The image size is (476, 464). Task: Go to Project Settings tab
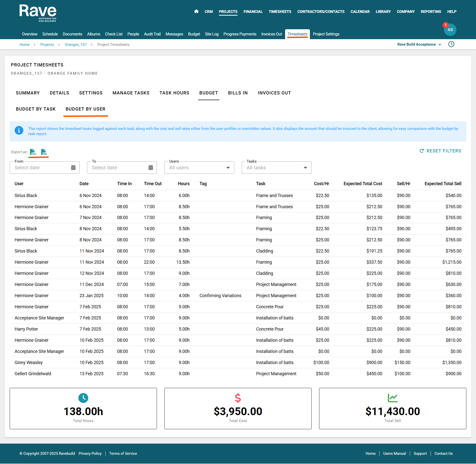pyautogui.click(x=326, y=34)
